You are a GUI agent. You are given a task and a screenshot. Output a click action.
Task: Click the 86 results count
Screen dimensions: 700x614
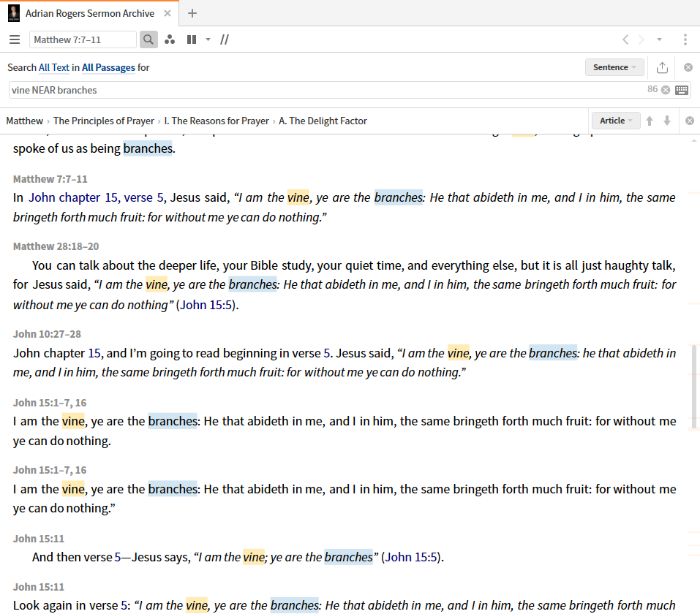click(652, 89)
